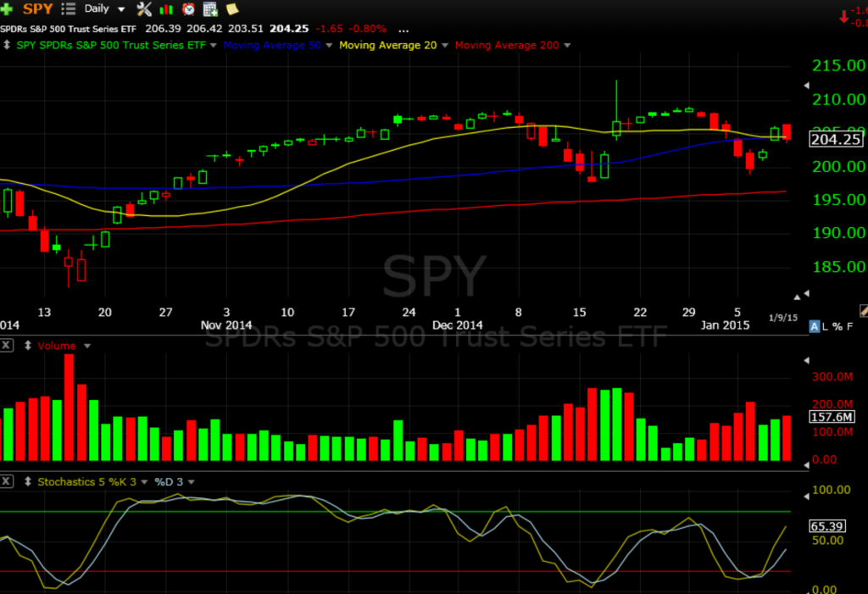Open the Stochastics 5 %K 3 dropdown arrow
The width and height of the screenshot is (868, 594).
coord(144,482)
